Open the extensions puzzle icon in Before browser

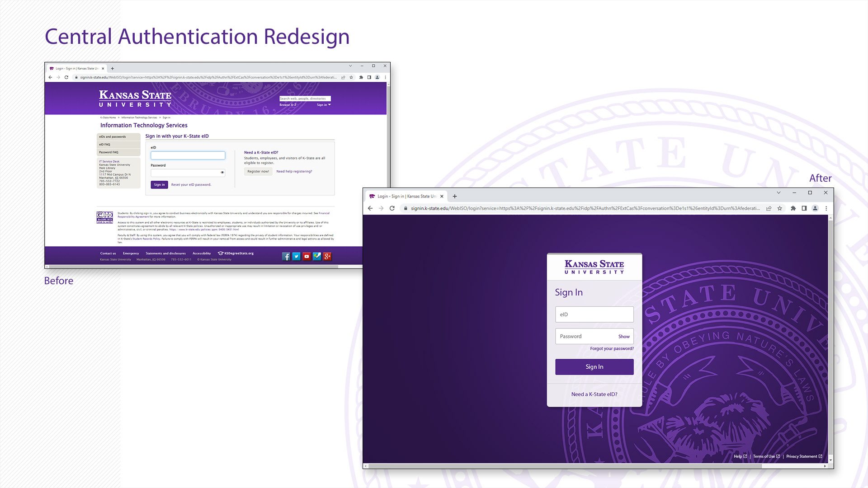coord(361,77)
